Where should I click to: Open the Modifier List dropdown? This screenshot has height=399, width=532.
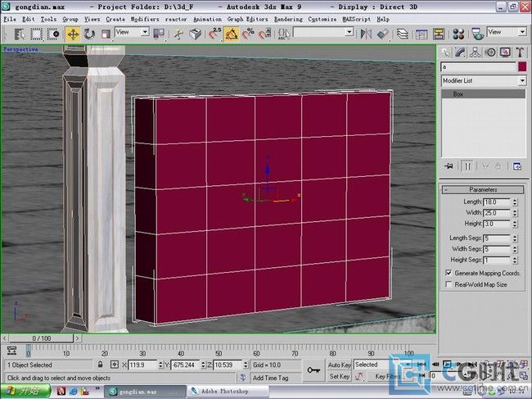(x=484, y=81)
